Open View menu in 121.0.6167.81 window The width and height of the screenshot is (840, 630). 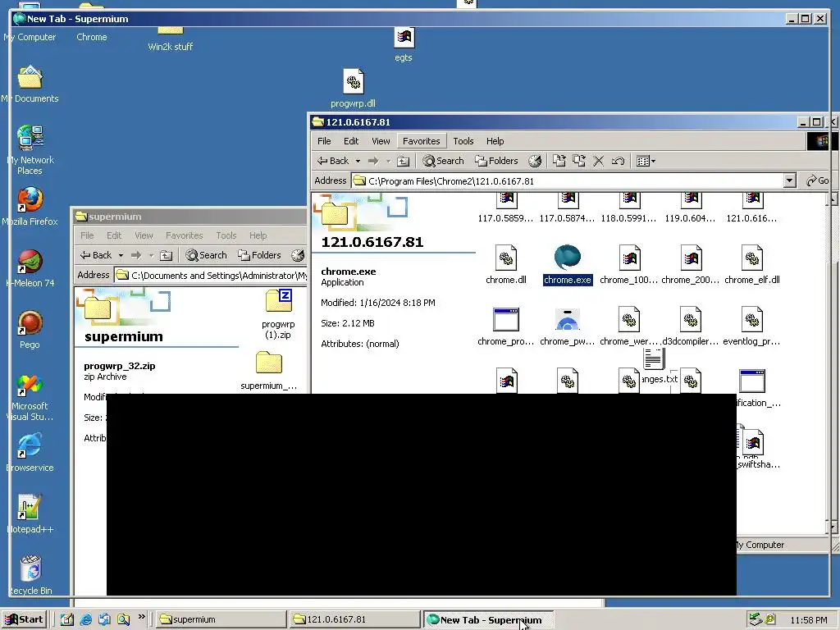[x=381, y=141]
